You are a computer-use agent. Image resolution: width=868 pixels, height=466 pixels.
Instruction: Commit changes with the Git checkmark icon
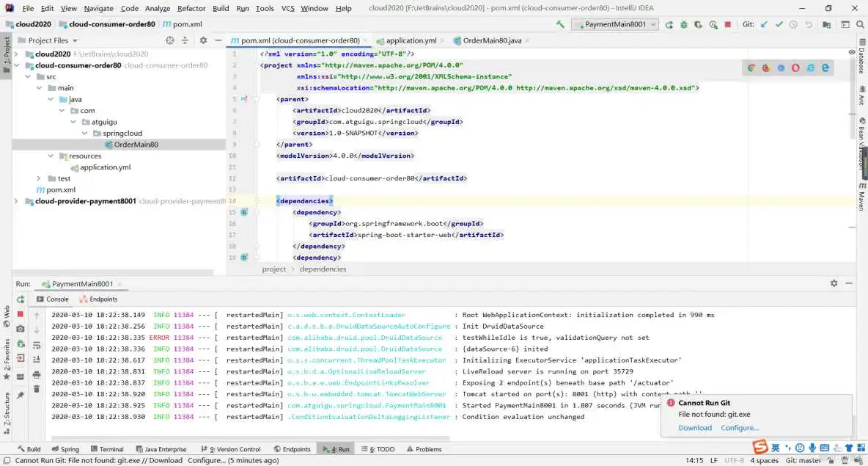click(779, 24)
